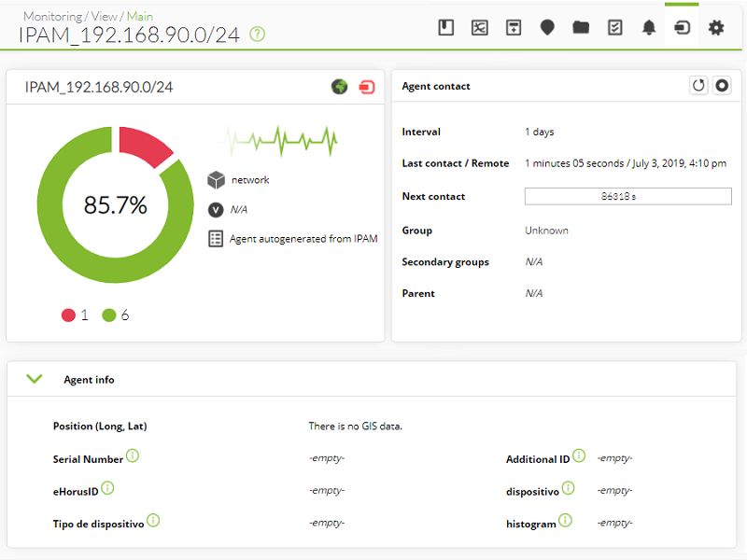
Task: Click the force remote check circle button
Action: [722, 86]
